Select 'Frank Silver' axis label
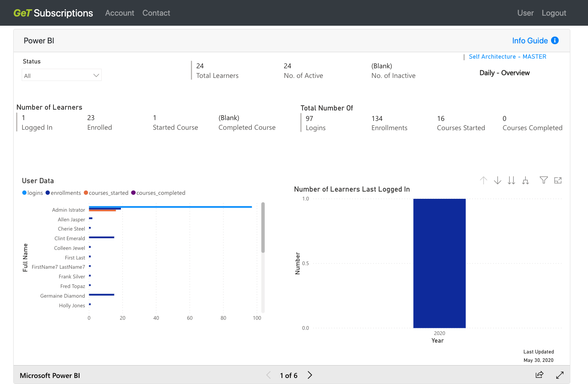Viewport: 588px width, 384px height. tap(72, 277)
